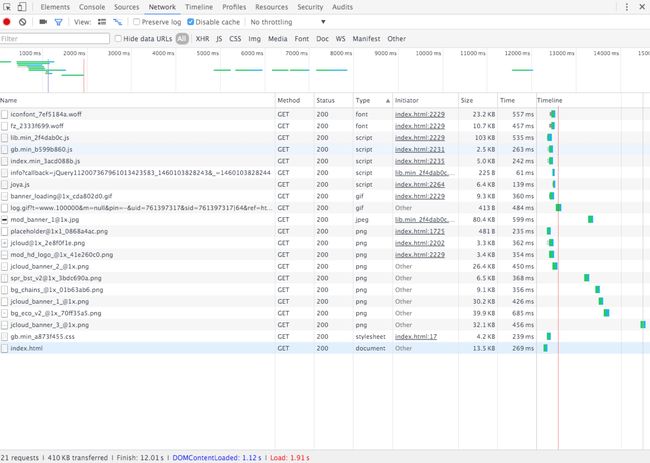Filter requests by Manifest
The height and width of the screenshot is (463, 650).
[366, 39]
